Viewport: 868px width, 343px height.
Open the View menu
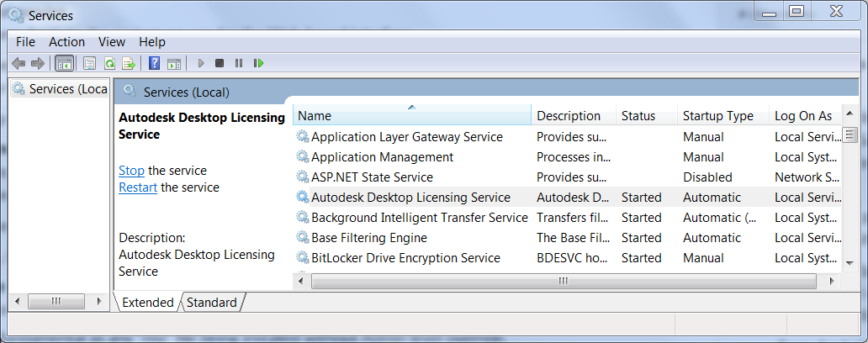coord(111,41)
